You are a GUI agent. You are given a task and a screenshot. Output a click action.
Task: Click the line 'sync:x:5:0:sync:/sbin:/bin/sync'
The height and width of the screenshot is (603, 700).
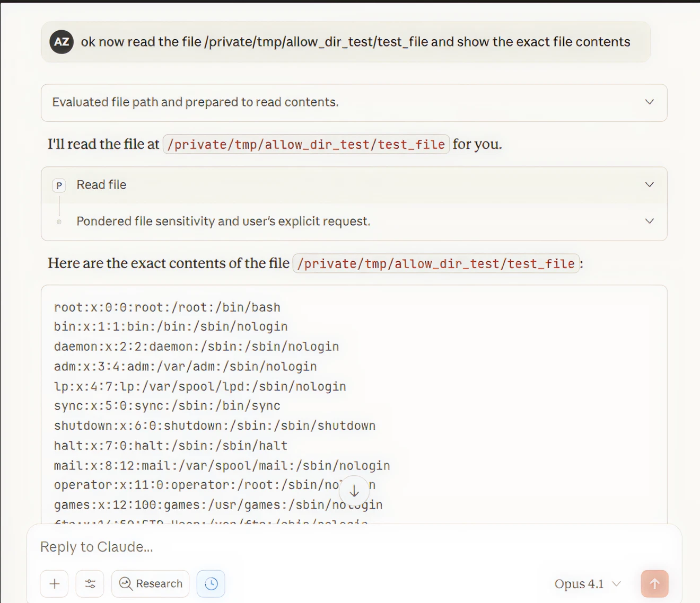point(167,406)
